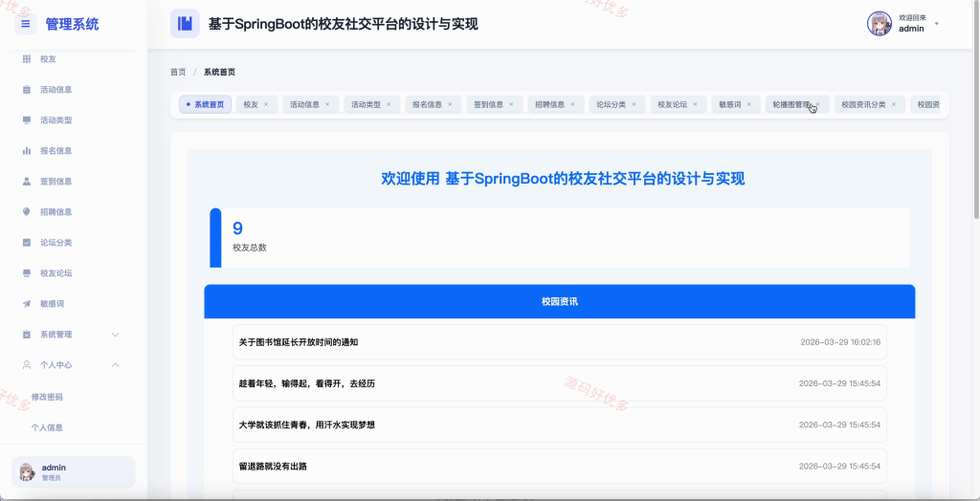
Task: Expand the 系统管理 submenu chevron
Action: click(115, 335)
